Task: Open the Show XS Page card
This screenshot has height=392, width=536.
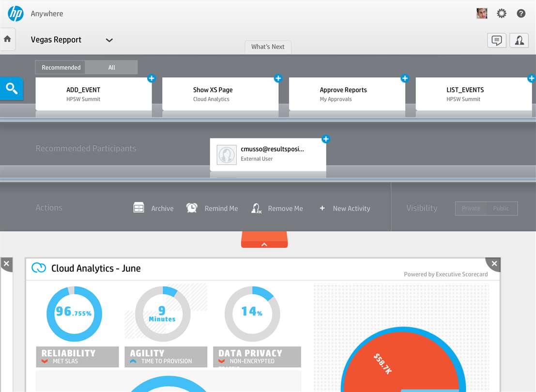Action: tap(220, 93)
